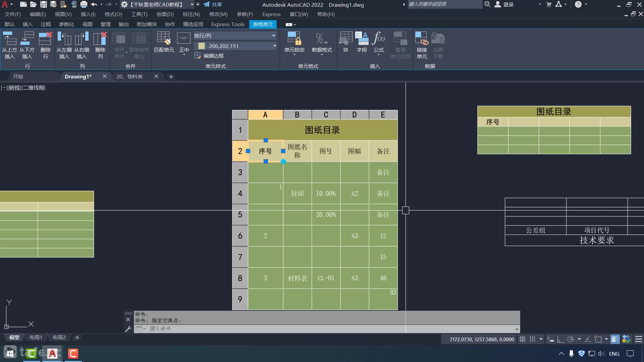Add a new drawing tab with plus

pyautogui.click(x=171, y=77)
